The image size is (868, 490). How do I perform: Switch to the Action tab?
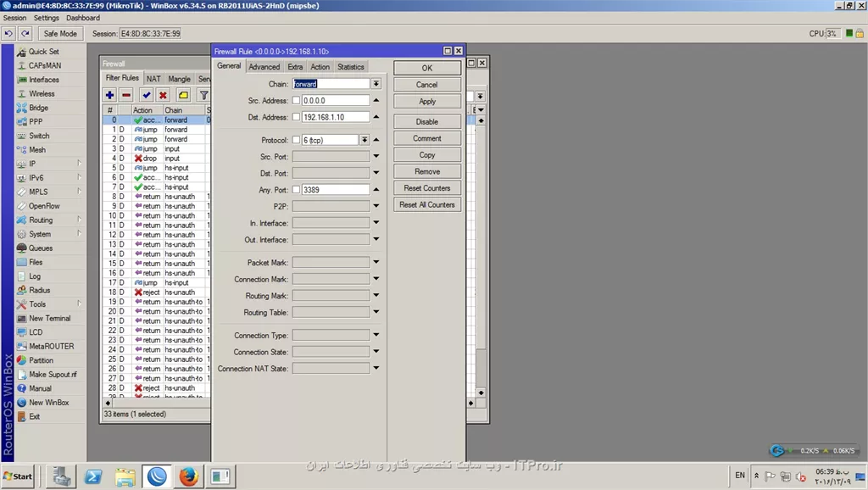[320, 66]
